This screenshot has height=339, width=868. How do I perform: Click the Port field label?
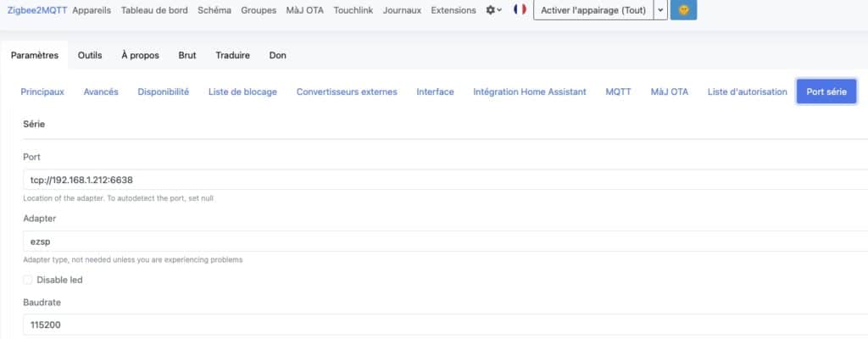31,158
